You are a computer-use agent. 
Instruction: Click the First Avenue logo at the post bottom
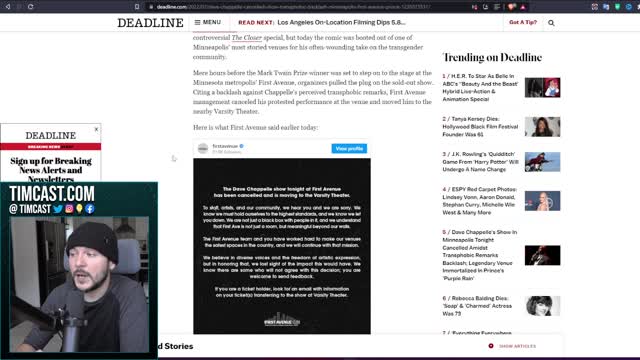tap(282, 320)
